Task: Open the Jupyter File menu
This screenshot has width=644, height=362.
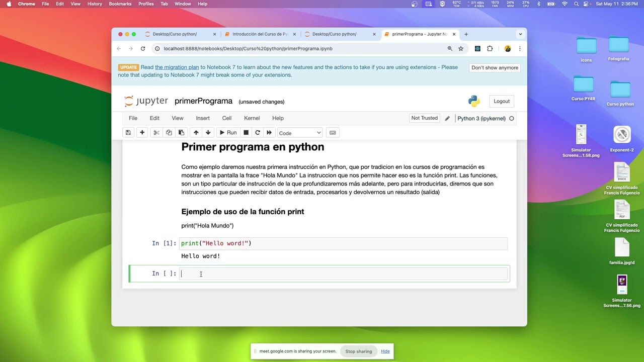Action: (133, 118)
